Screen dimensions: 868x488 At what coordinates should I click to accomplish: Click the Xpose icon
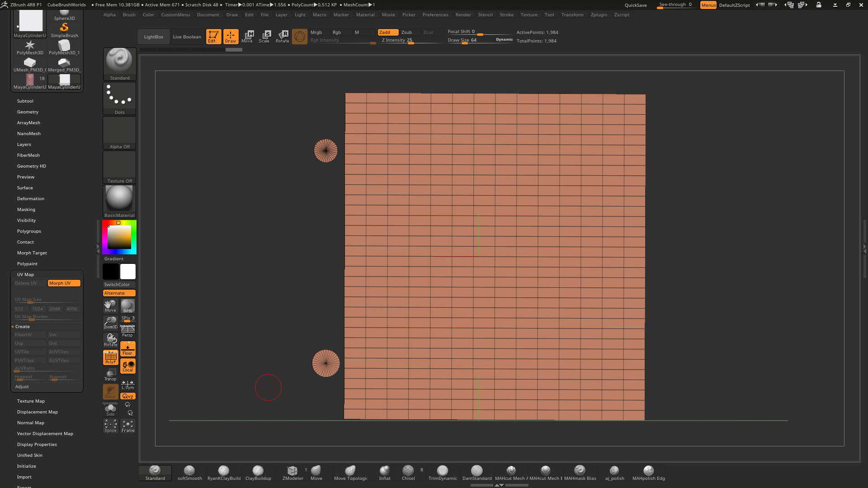point(111,426)
